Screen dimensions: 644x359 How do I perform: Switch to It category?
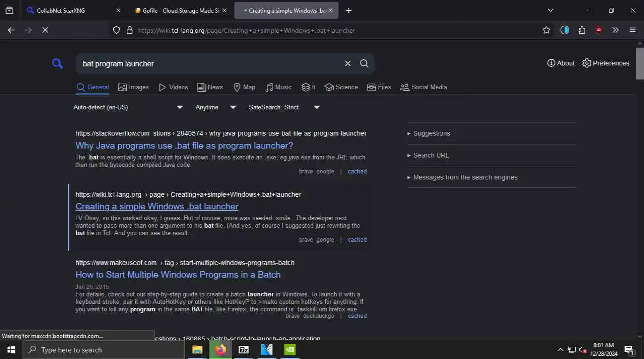click(308, 87)
